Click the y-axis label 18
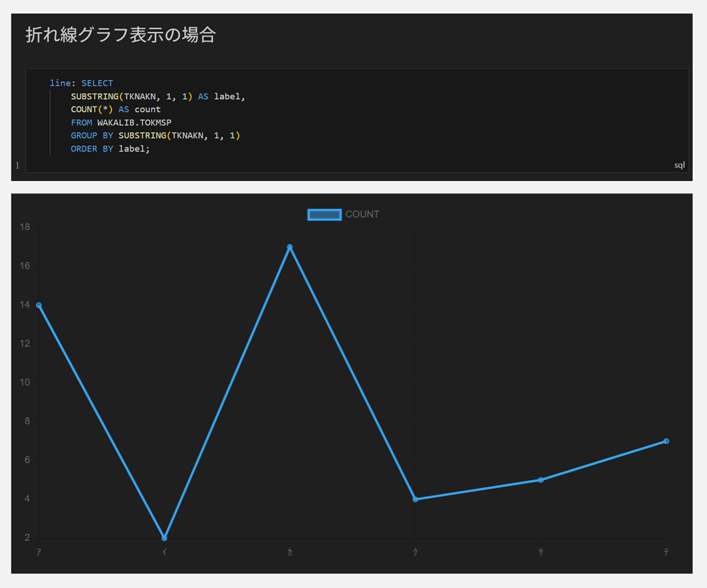 coord(25,227)
